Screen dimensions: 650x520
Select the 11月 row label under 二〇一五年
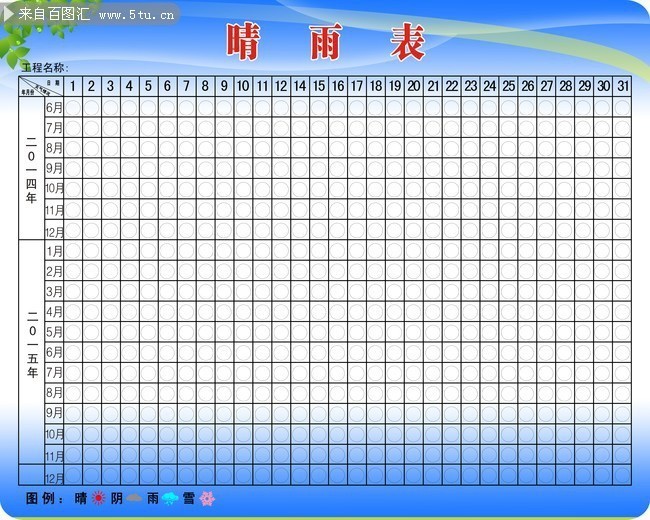coord(54,457)
